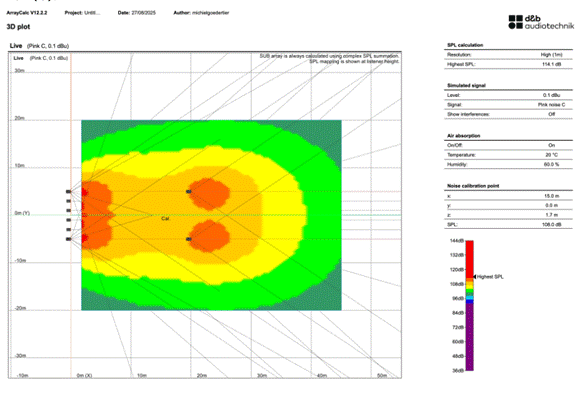Screen dimensions: 575x395
Task: Click the 'Noise calibration point' section heading
Action: 473,186
